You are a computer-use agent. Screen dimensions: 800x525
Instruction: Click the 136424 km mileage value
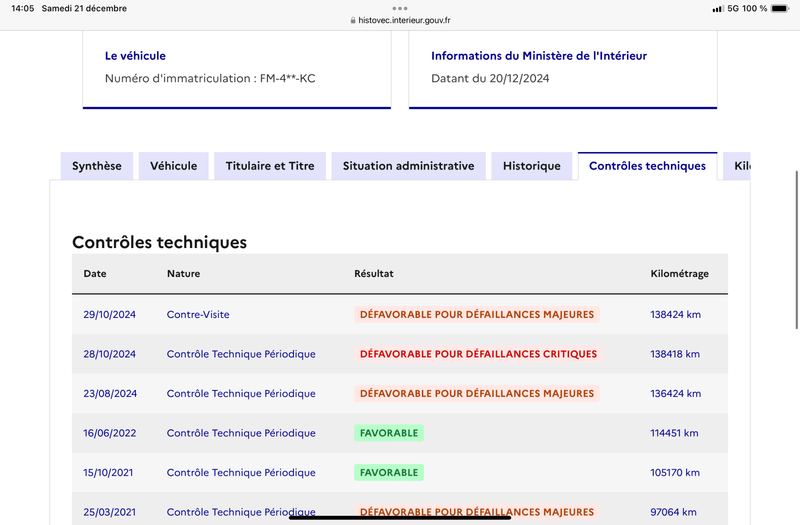point(676,393)
